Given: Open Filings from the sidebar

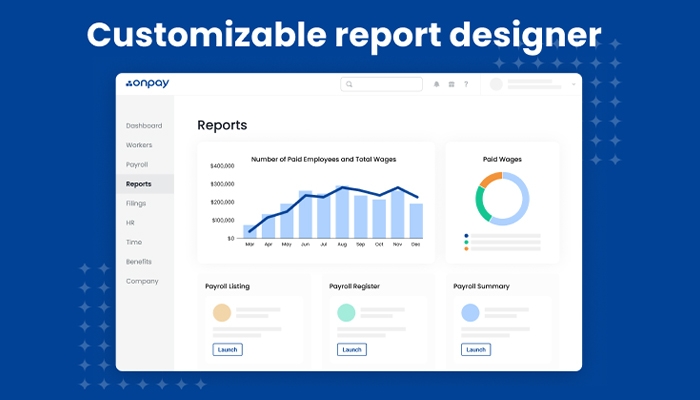Looking at the screenshot, I should coord(136,203).
